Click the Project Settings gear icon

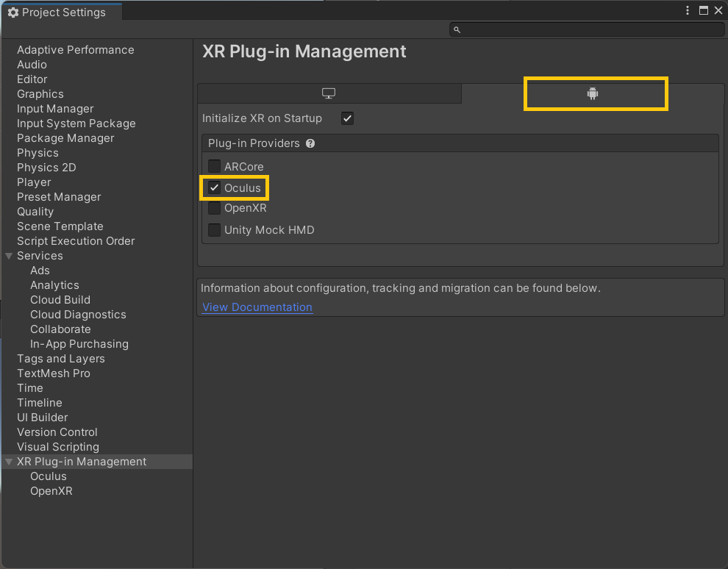point(13,12)
